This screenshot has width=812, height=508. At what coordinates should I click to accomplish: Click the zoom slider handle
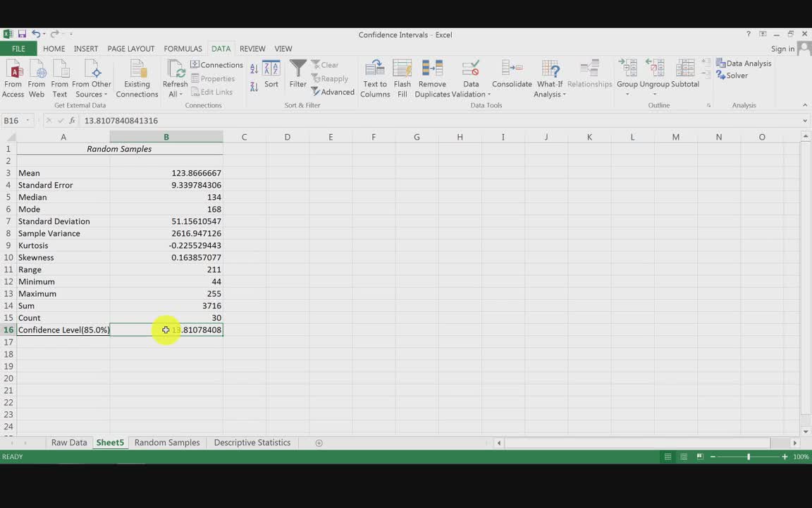(749, 457)
